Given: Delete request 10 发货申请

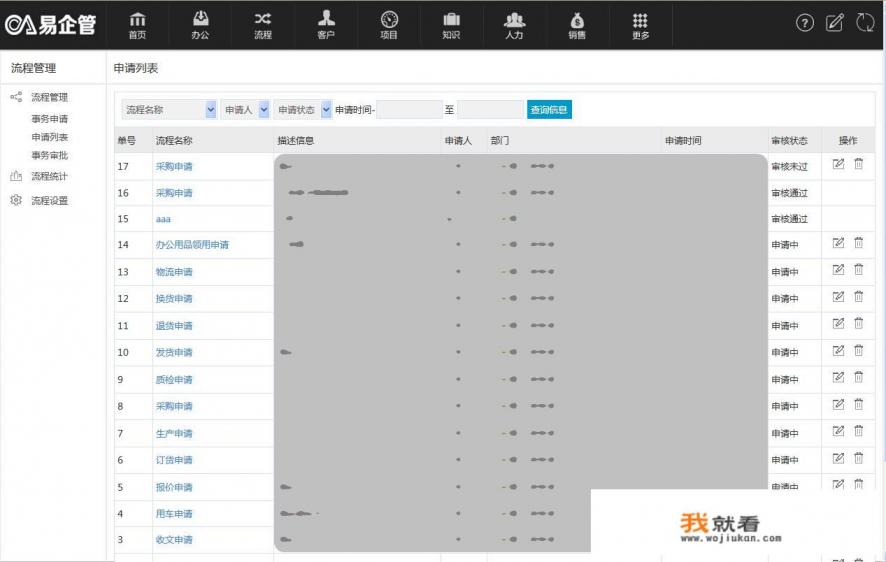Looking at the screenshot, I should (x=858, y=350).
